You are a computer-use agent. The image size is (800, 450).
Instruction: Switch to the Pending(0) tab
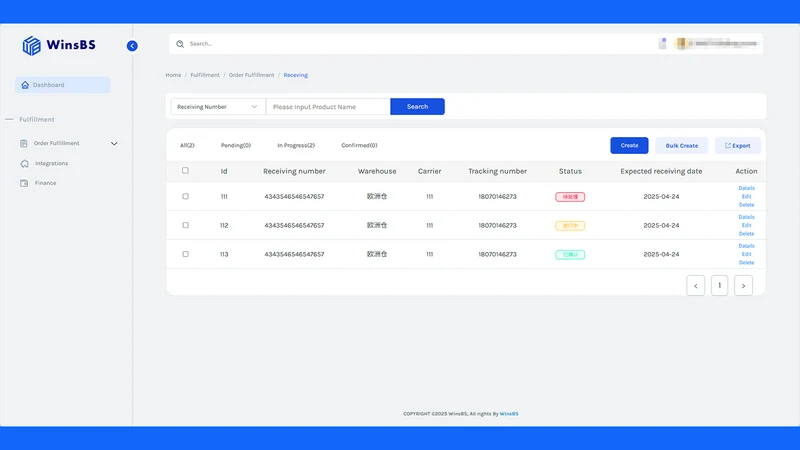click(x=236, y=145)
